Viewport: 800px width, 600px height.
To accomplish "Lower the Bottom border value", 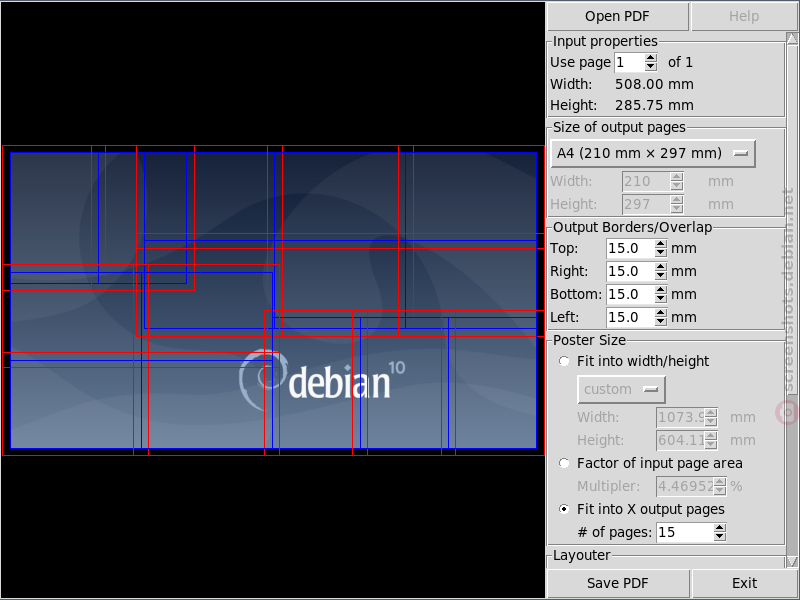I will [661, 299].
